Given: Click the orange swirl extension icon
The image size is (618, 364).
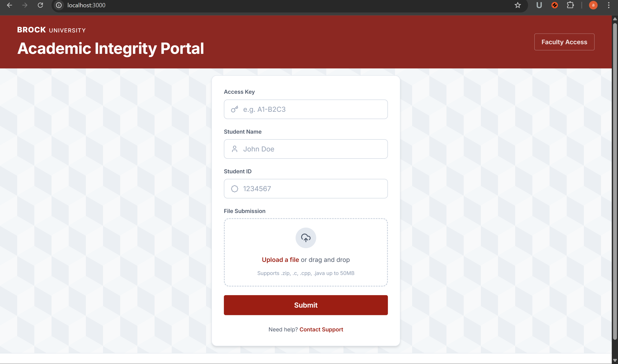Looking at the screenshot, I should coord(554,5).
